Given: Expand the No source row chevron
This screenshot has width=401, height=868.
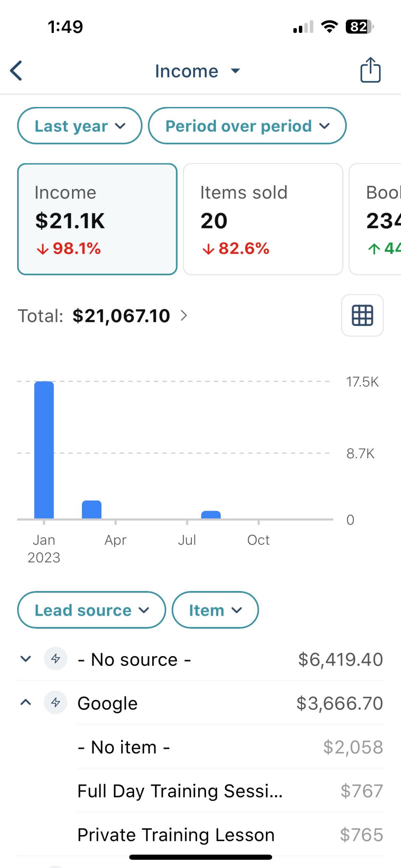Looking at the screenshot, I should (x=26, y=659).
